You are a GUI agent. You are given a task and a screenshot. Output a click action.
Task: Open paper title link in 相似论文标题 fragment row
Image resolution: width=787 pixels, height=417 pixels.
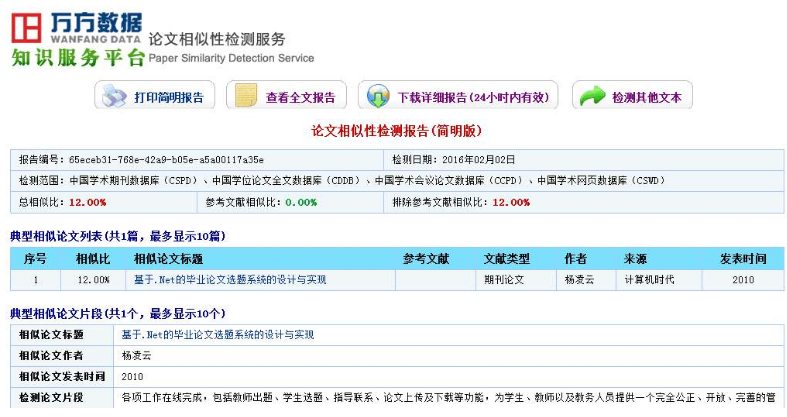(x=218, y=335)
